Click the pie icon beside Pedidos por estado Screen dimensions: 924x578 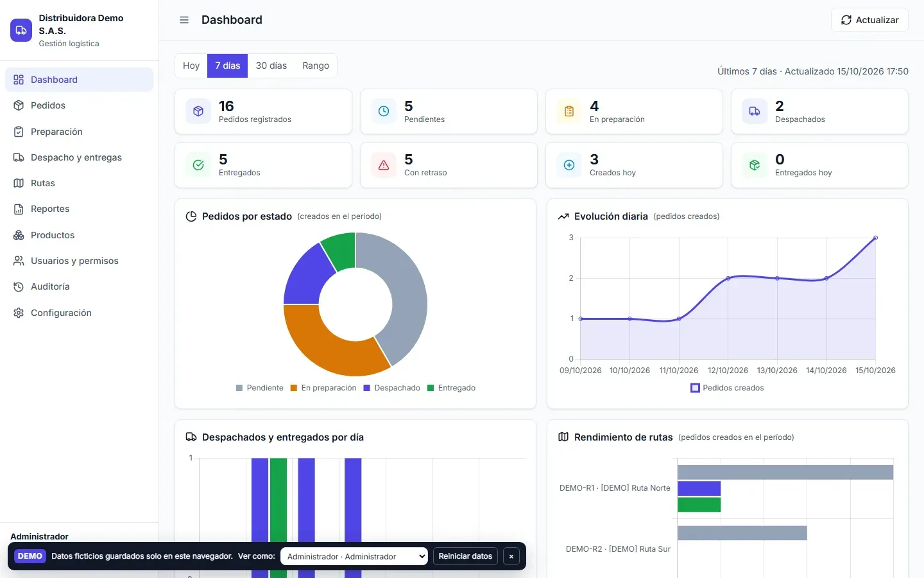coord(191,216)
